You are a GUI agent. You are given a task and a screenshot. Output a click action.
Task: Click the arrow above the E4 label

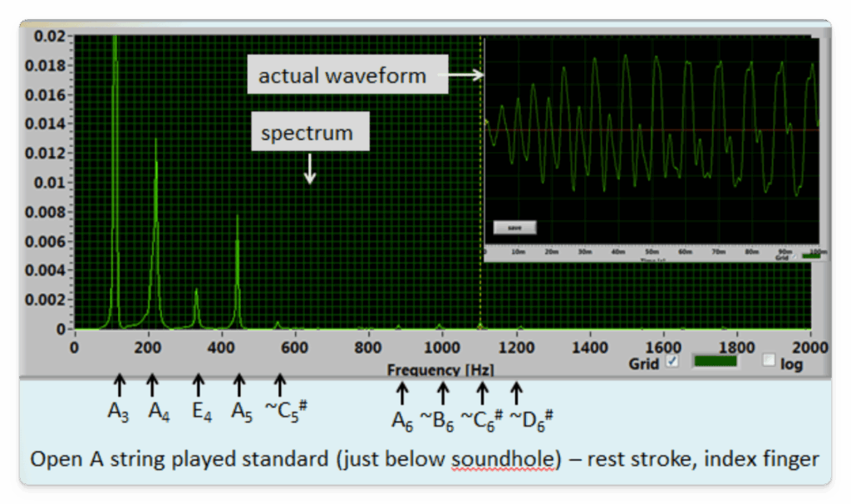pyautogui.click(x=198, y=384)
